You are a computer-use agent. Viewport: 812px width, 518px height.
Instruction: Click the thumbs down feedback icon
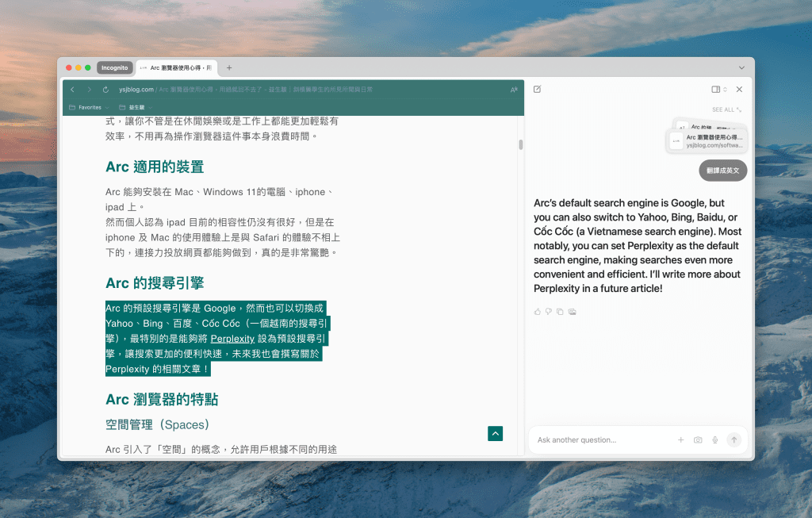pyautogui.click(x=549, y=312)
